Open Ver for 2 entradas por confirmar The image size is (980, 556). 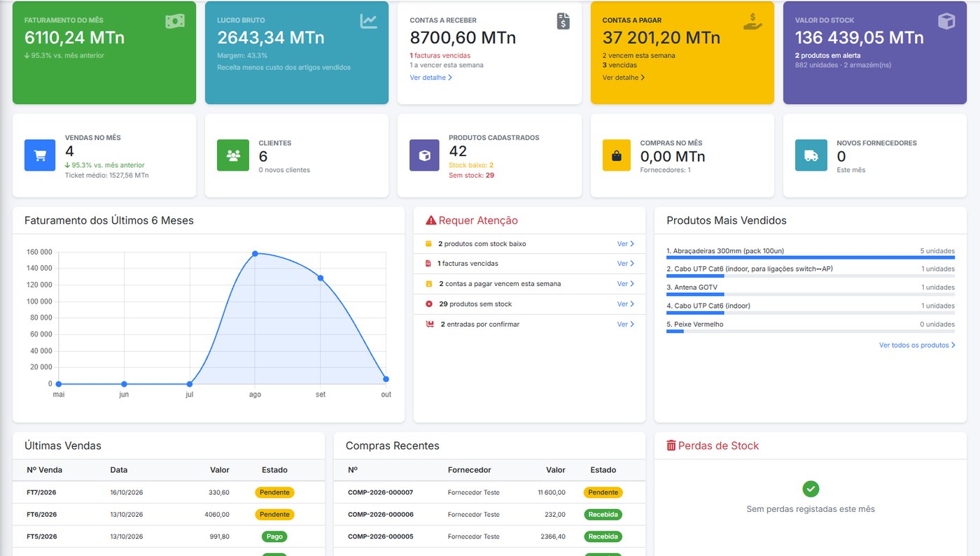click(x=626, y=325)
